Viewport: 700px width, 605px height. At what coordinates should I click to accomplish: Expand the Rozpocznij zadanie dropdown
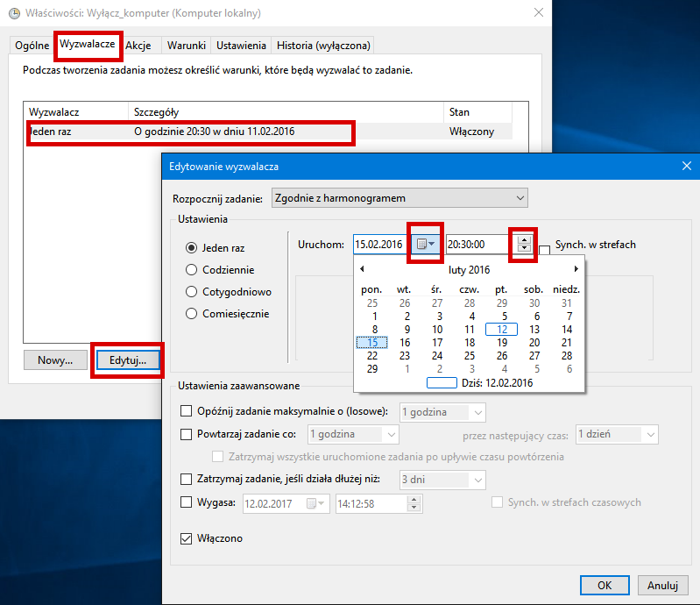tap(399, 198)
